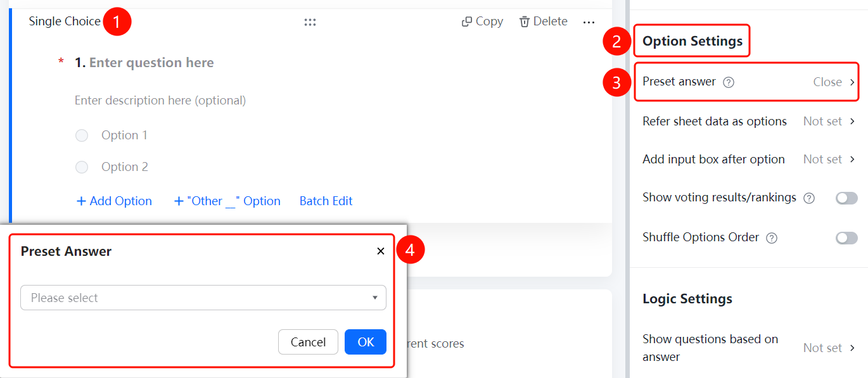Click the Shuffle Options Order help icon
The image size is (868, 378).
point(772,238)
